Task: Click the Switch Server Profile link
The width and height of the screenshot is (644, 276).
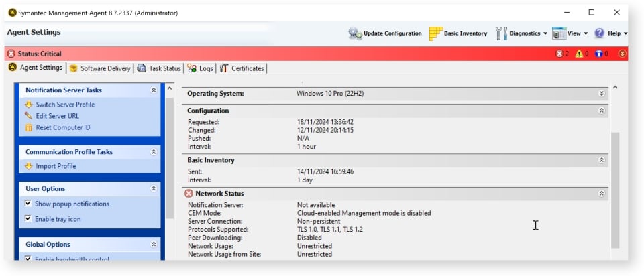Action: tap(65, 104)
